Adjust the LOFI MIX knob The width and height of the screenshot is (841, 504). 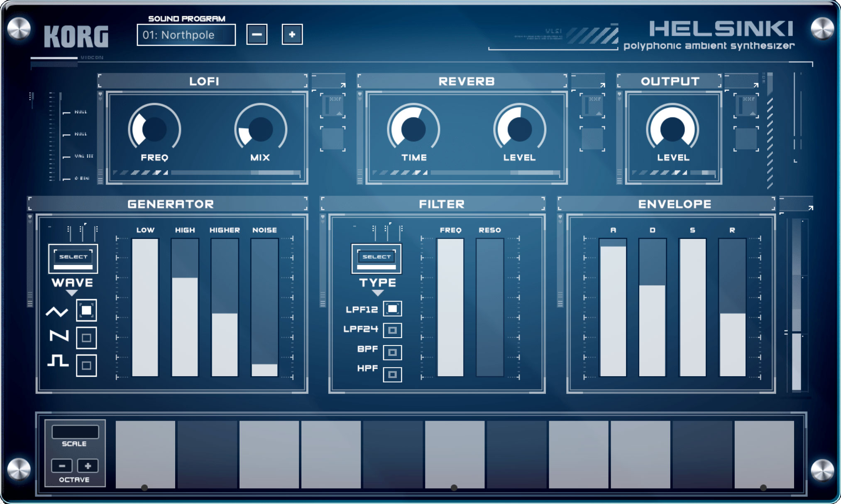(x=261, y=129)
